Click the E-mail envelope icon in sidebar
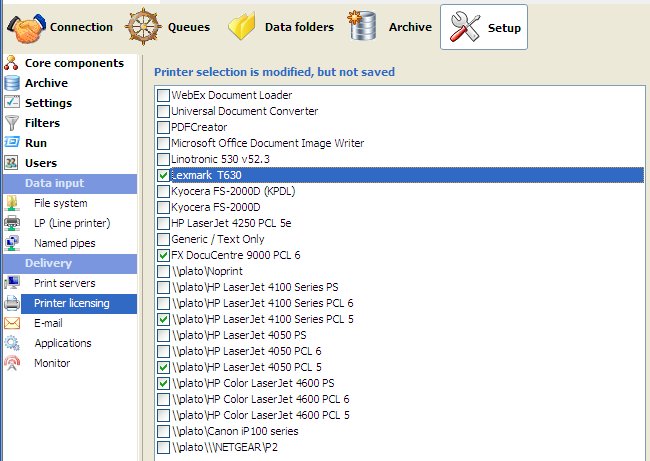The image size is (650, 461). click(12, 323)
